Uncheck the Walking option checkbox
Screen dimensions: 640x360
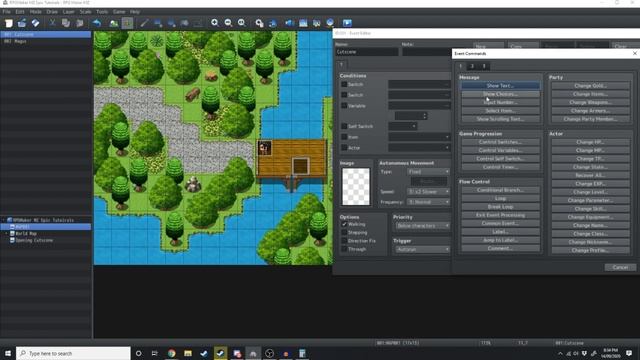point(344,224)
